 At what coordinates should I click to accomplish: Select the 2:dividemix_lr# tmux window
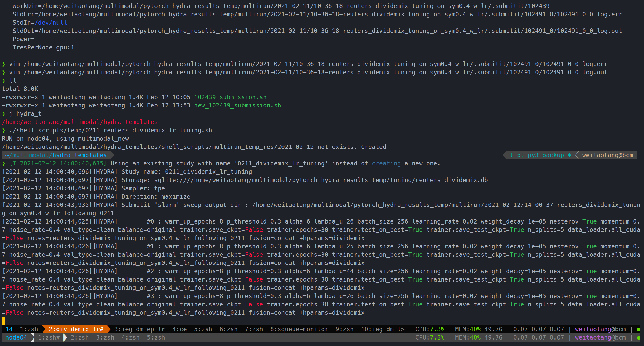[76, 329]
